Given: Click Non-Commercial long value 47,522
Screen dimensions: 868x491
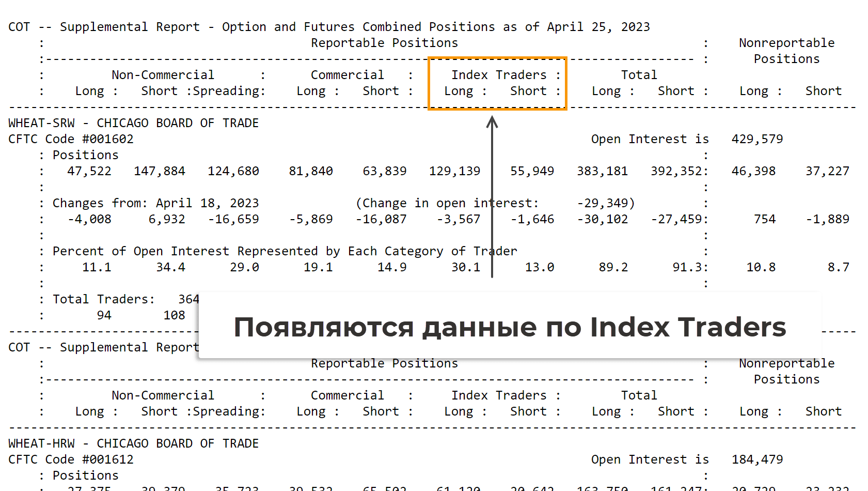Looking at the screenshot, I should tap(89, 171).
